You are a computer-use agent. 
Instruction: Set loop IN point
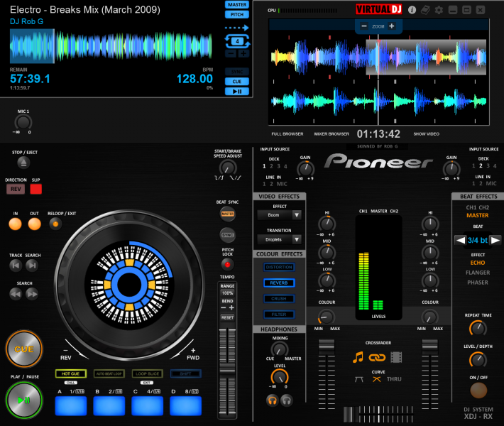pyautogui.click(x=15, y=224)
